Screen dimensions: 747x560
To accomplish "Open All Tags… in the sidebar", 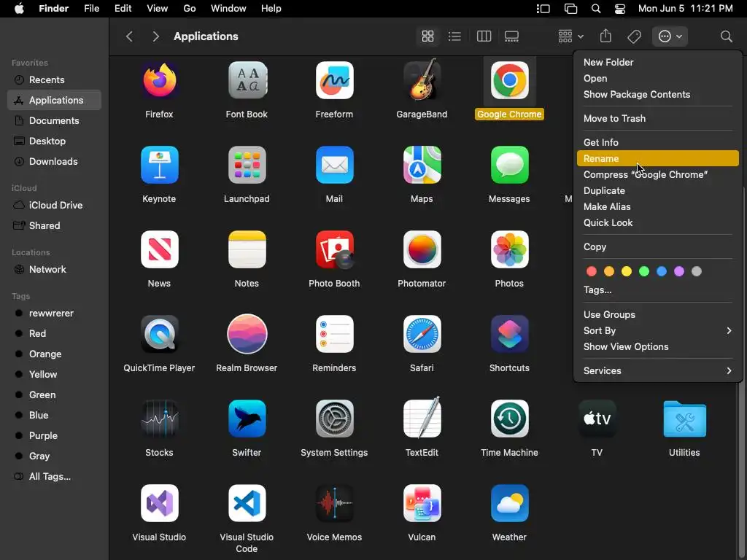I will coord(54,477).
